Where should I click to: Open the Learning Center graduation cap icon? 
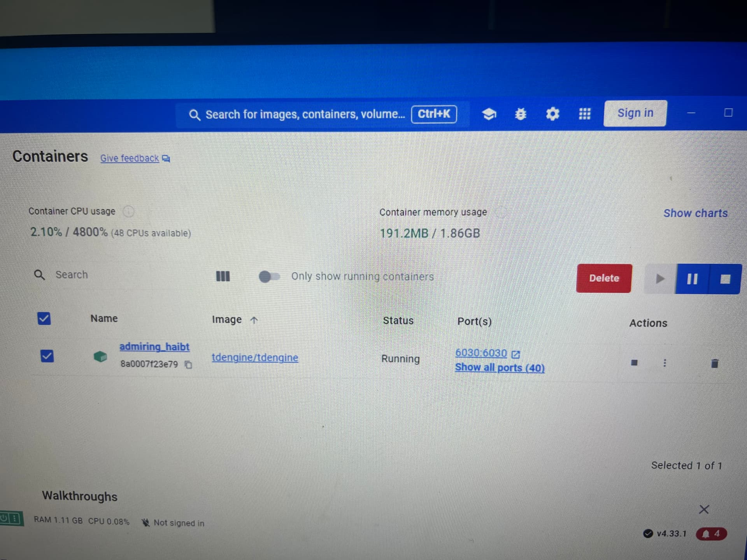click(x=489, y=114)
